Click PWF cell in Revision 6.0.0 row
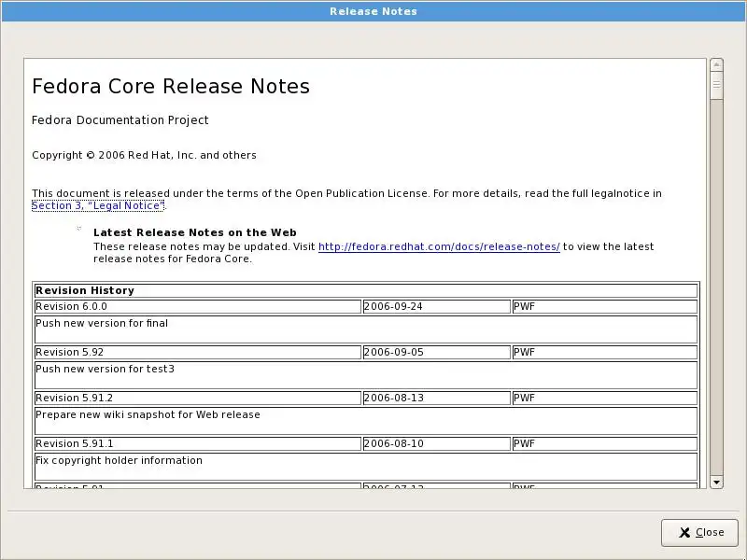Screen dimensions: 747x560 604,307
